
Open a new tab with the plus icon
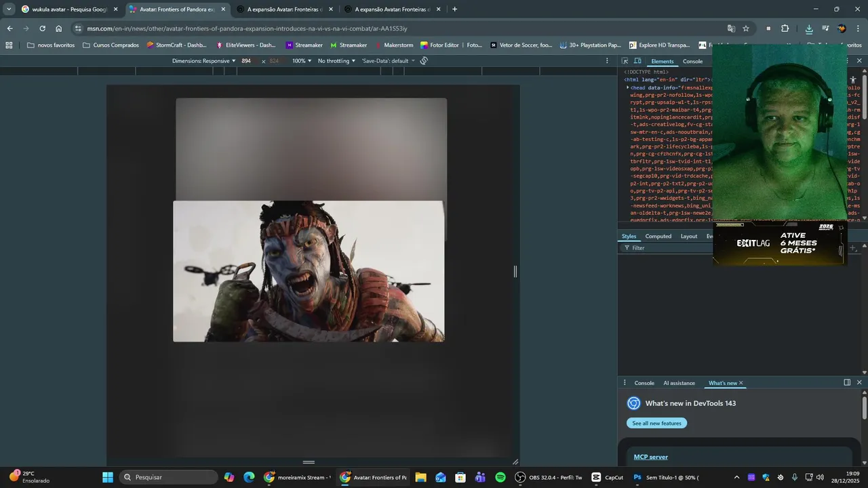pyautogui.click(x=454, y=9)
